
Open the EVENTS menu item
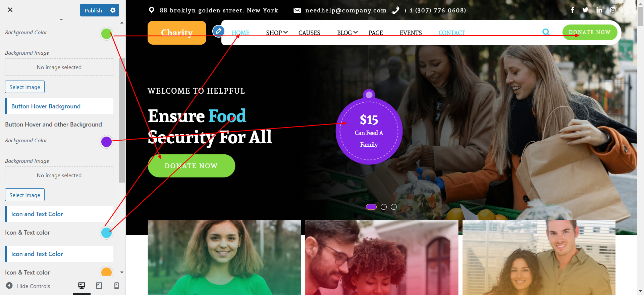[x=411, y=33]
